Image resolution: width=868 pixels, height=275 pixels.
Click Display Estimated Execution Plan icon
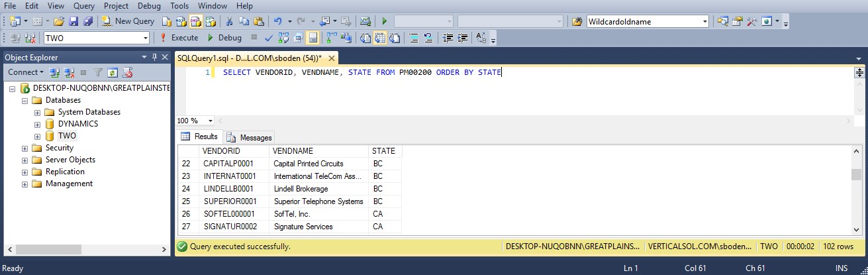[x=284, y=38]
